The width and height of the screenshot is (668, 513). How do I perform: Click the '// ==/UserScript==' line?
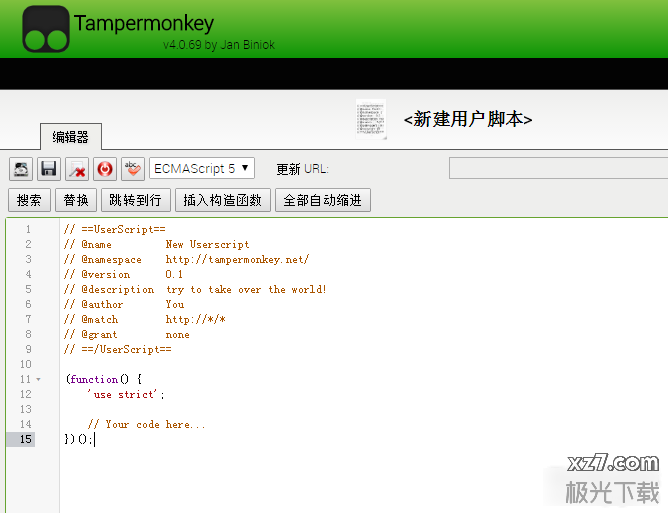118,349
